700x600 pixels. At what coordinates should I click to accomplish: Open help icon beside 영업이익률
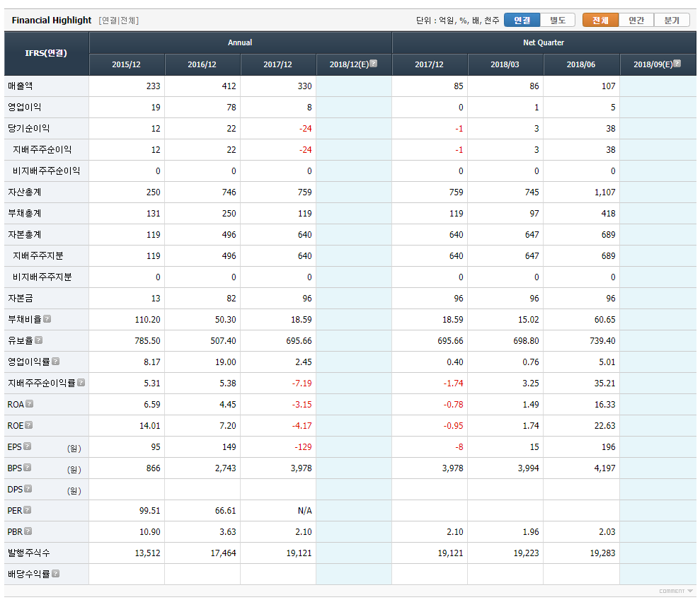coord(56,361)
